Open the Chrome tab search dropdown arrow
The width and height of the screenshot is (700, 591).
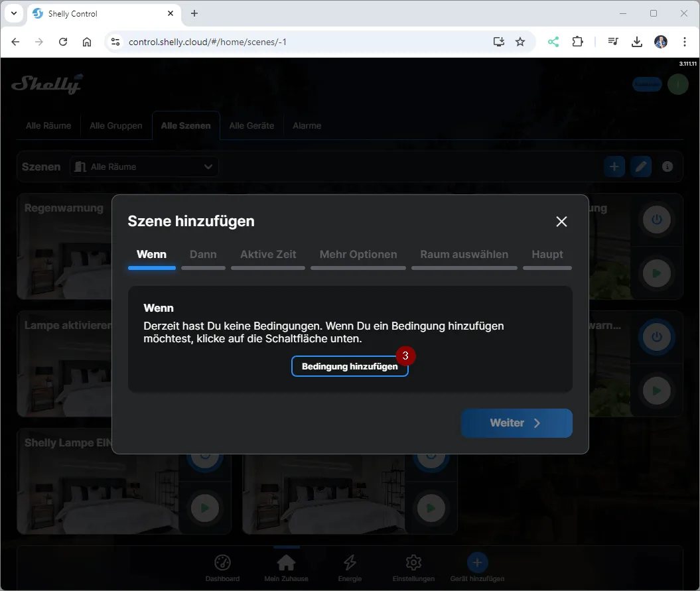coord(13,13)
